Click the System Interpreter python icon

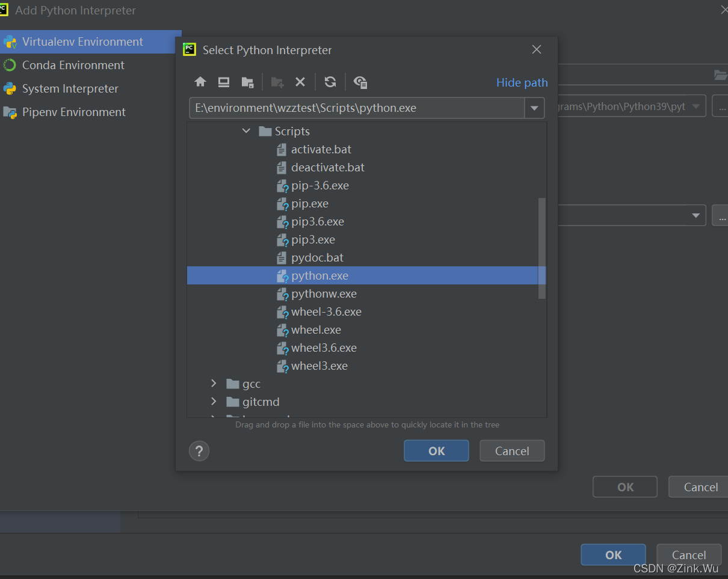[10, 88]
